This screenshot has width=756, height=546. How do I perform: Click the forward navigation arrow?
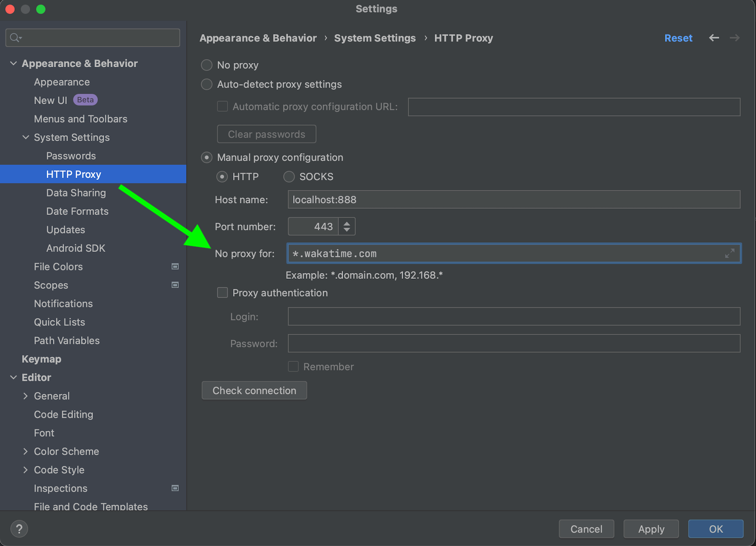[735, 38]
